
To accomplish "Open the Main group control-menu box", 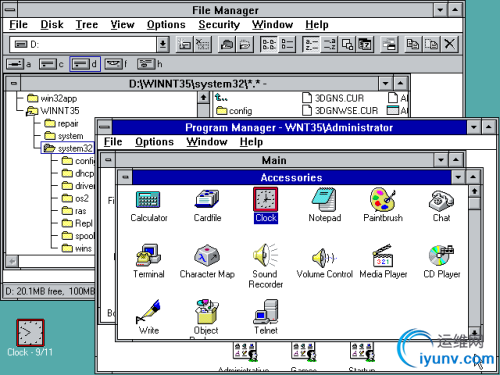I will (x=108, y=160).
